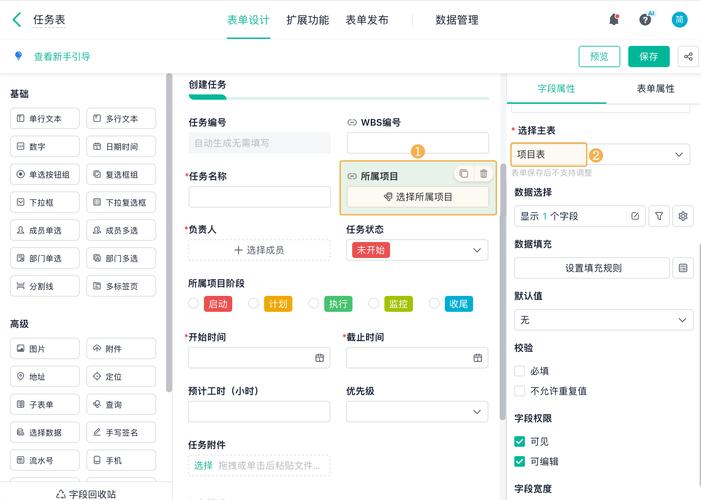The height and width of the screenshot is (500, 701).
Task: Click the field palette scrollbar
Action: [x=169, y=233]
